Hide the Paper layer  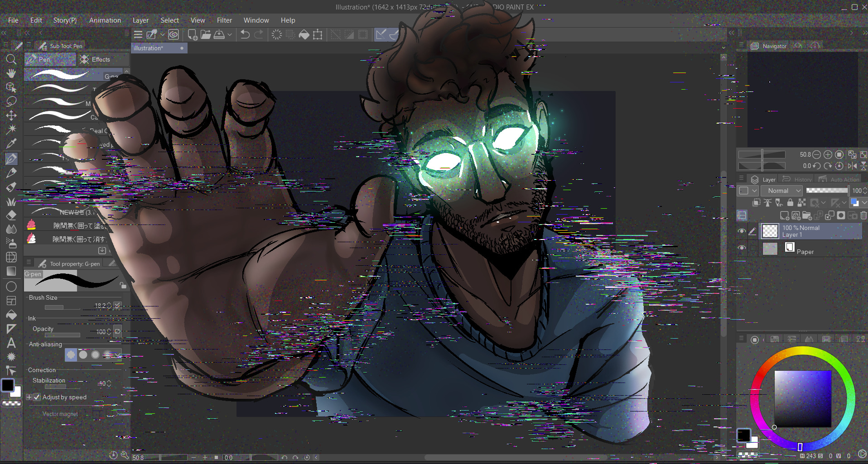click(742, 248)
